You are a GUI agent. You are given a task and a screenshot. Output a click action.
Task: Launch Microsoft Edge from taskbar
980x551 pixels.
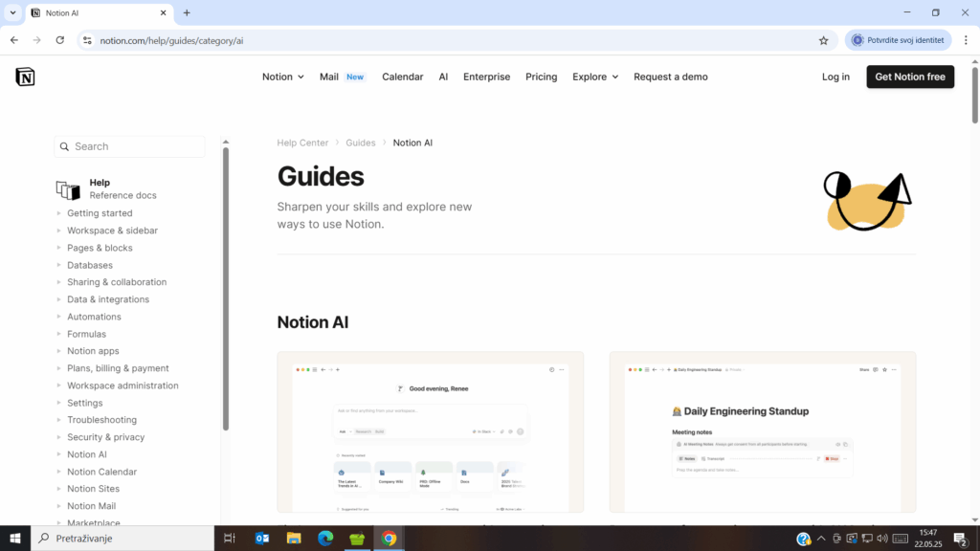325,538
